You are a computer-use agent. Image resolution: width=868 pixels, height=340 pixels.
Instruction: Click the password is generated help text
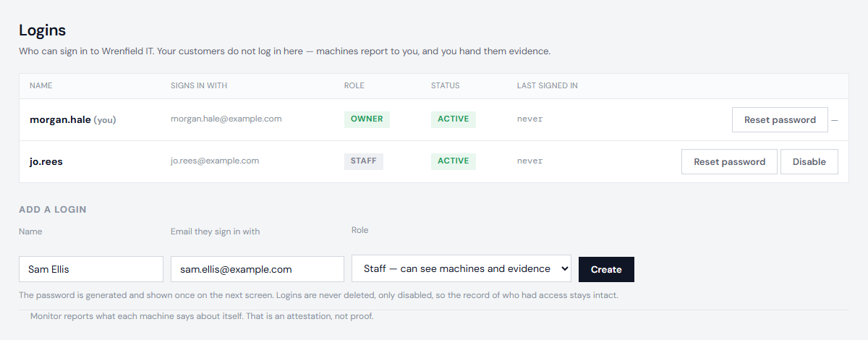click(x=318, y=295)
